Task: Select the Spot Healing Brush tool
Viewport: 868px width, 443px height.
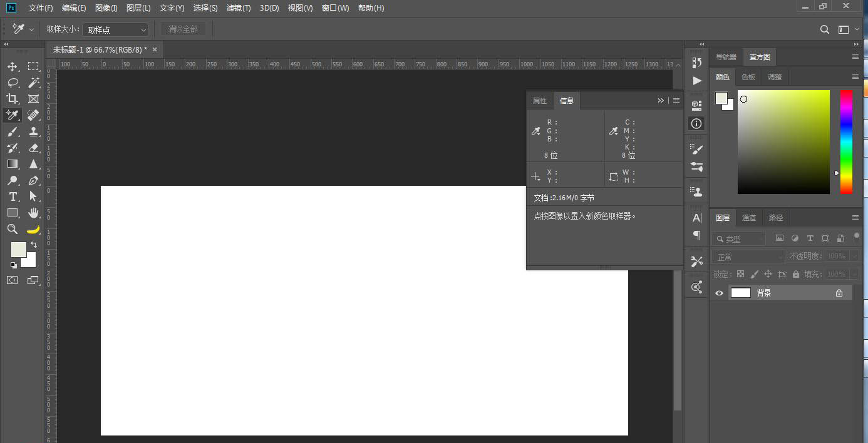Action: point(33,115)
